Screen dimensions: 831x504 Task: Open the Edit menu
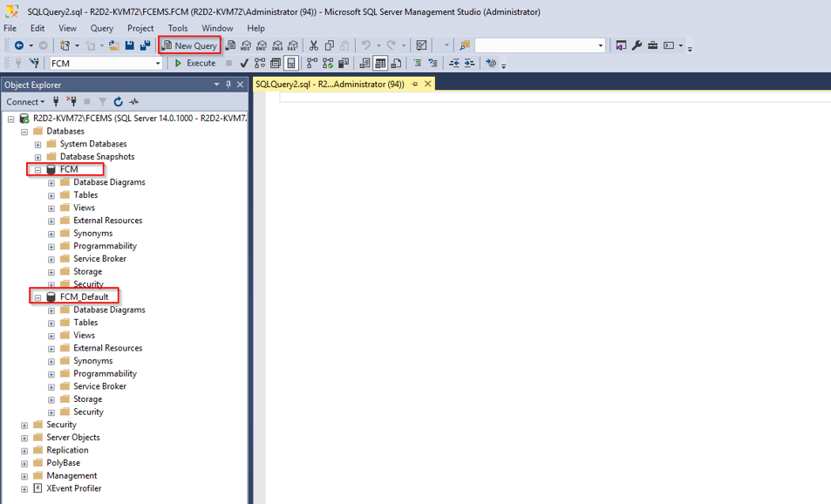pos(37,28)
